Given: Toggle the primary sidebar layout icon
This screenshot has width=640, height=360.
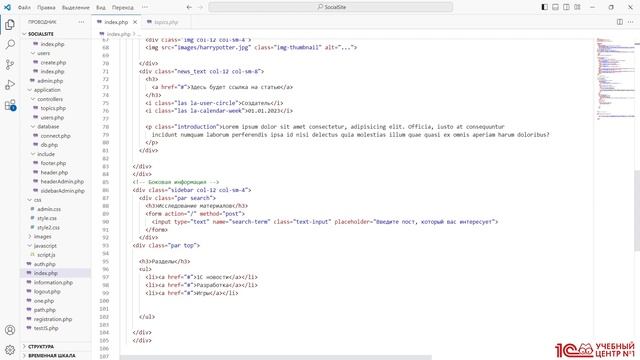Looking at the screenshot, I should [544, 7].
